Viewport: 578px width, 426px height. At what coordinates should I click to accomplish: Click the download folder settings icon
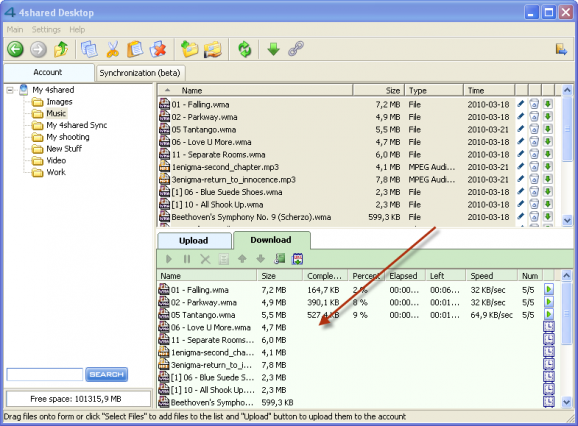280,259
